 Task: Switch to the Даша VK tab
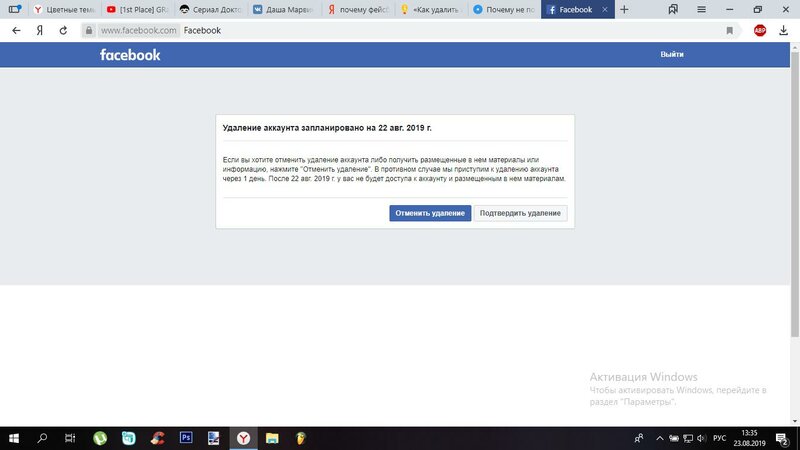285,9
